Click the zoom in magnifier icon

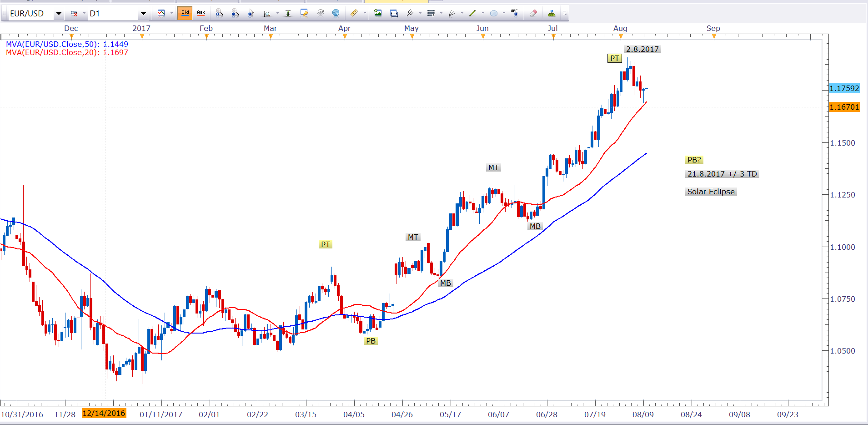click(219, 13)
